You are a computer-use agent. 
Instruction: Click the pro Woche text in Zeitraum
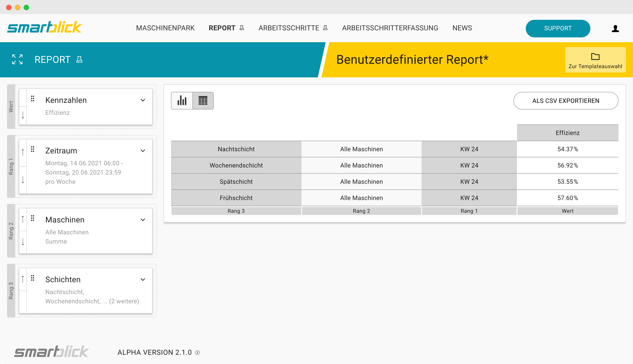(x=60, y=182)
